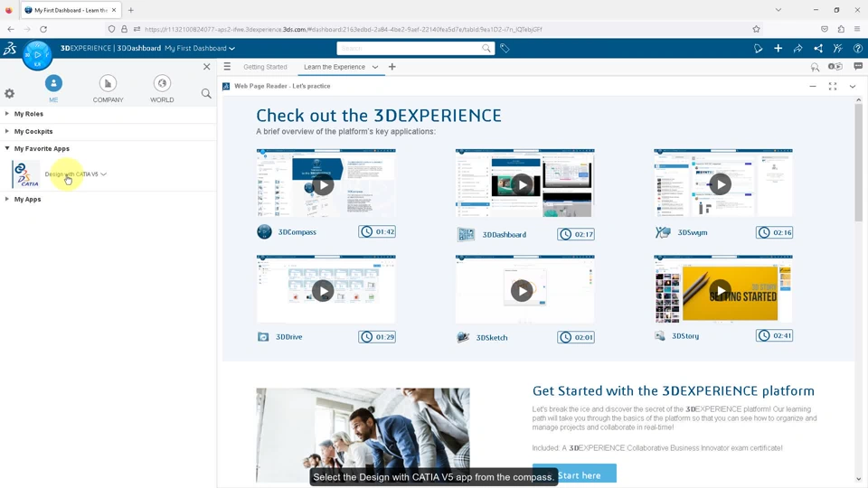This screenshot has width=868, height=488.
Task: Play the 3DDashboard overview video
Action: pyautogui.click(x=522, y=184)
